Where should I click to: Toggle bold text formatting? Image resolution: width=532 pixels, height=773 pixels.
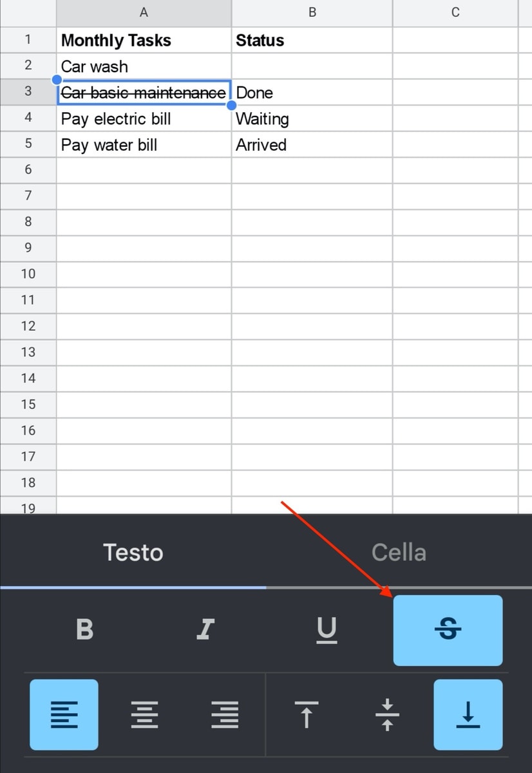84,629
